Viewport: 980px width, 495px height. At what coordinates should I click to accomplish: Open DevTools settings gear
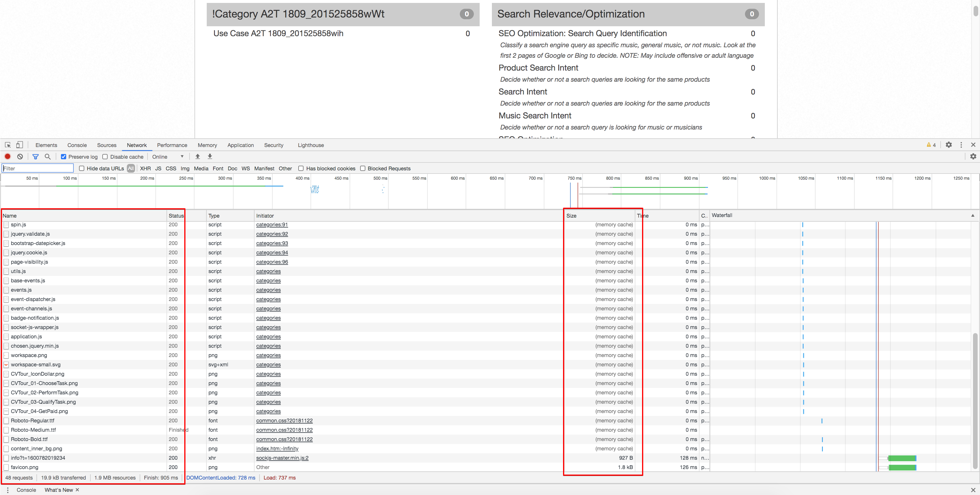click(949, 145)
